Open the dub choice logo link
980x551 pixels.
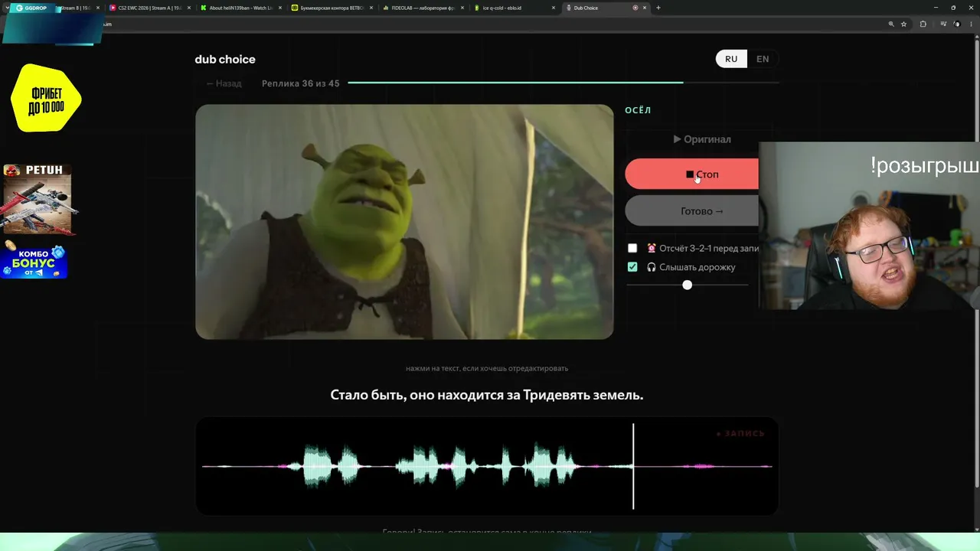[225, 59]
